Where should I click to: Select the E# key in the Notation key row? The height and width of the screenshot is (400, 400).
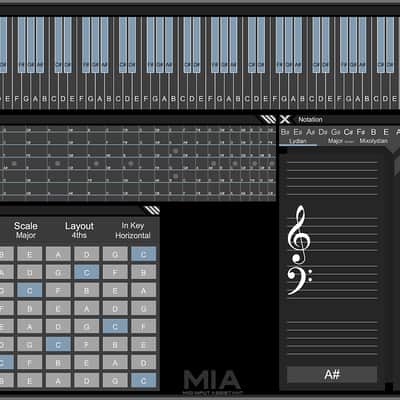point(298,132)
